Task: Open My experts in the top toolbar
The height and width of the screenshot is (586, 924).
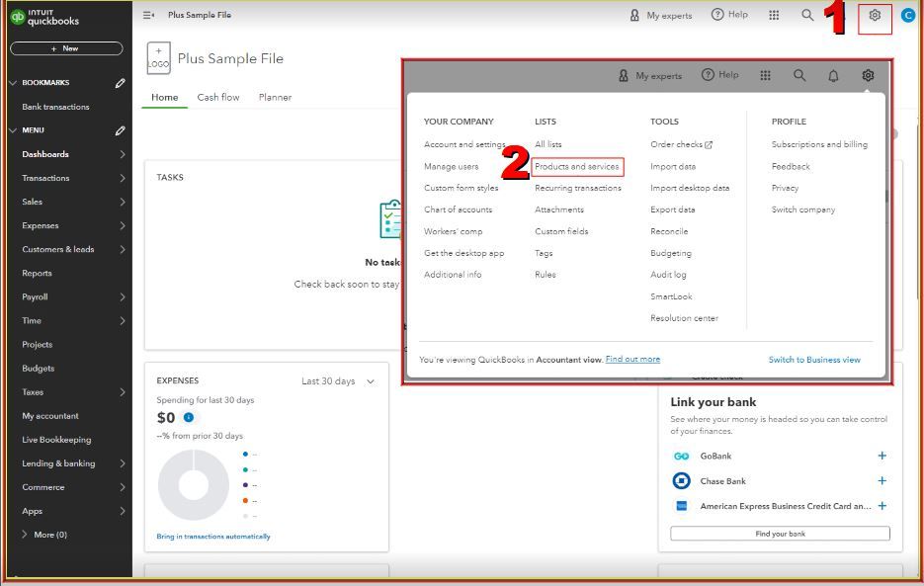Action: pos(660,16)
